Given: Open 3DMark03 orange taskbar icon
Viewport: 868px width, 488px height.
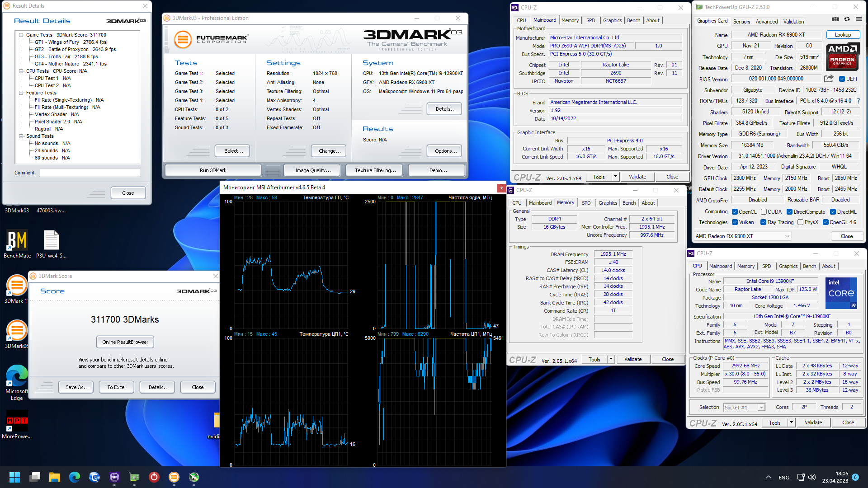Looking at the screenshot, I should (174, 477).
